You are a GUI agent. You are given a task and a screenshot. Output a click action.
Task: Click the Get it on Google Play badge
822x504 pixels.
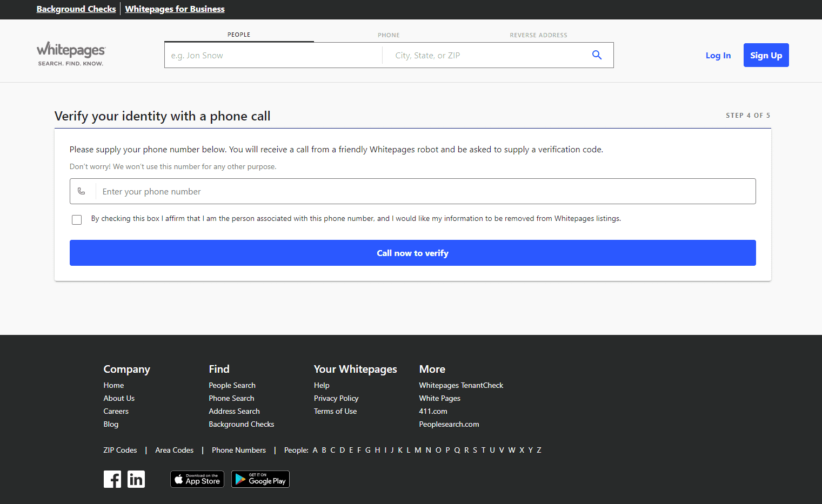click(260, 479)
